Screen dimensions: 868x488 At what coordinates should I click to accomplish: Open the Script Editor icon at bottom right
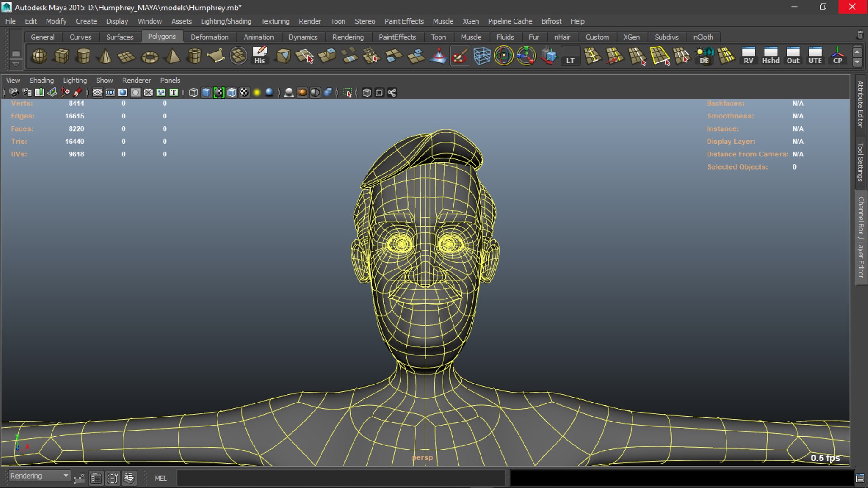(x=860, y=478)
